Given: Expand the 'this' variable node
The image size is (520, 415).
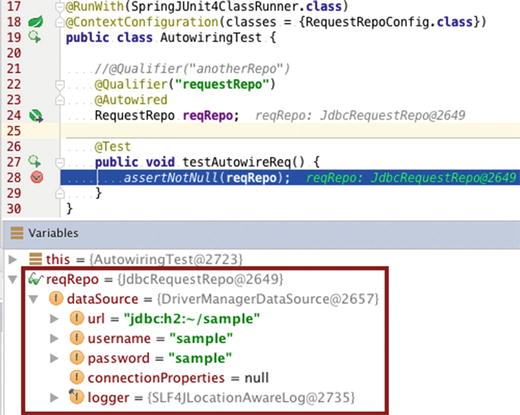Looking at the screenshot, I should click(x=12, y=259).
